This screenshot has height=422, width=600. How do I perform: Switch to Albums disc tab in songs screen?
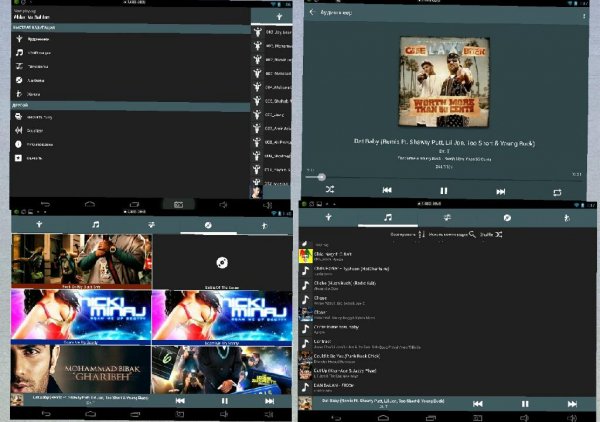pyautogui.click(x=507, y=218)
